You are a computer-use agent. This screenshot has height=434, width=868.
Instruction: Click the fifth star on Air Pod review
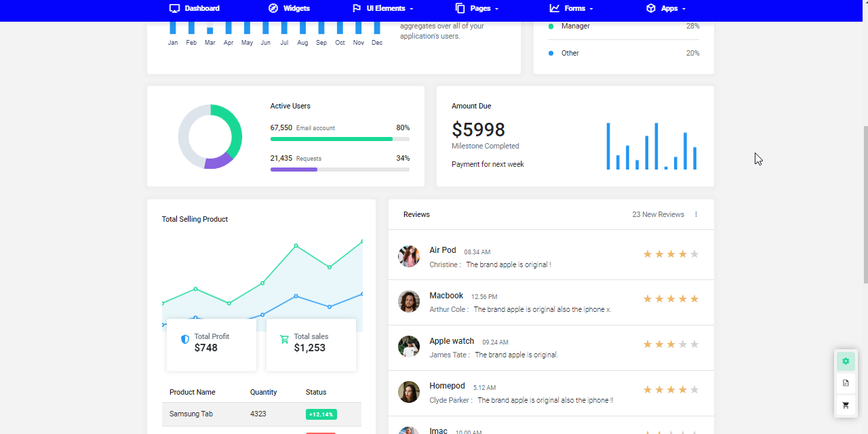pos(694,254)
